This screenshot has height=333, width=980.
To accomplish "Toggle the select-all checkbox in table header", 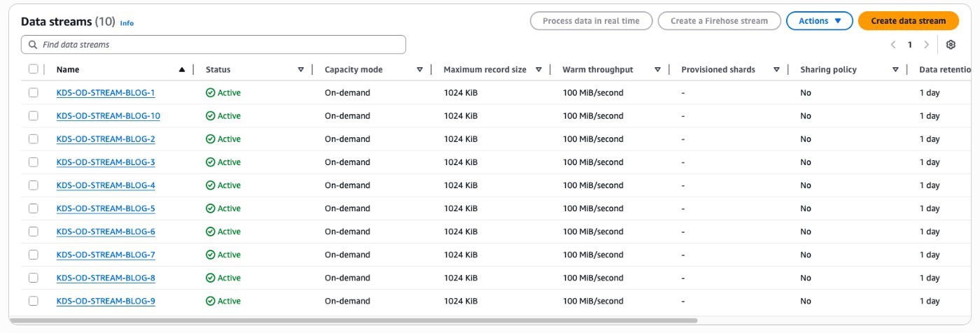I will click(x=34, y=69).
